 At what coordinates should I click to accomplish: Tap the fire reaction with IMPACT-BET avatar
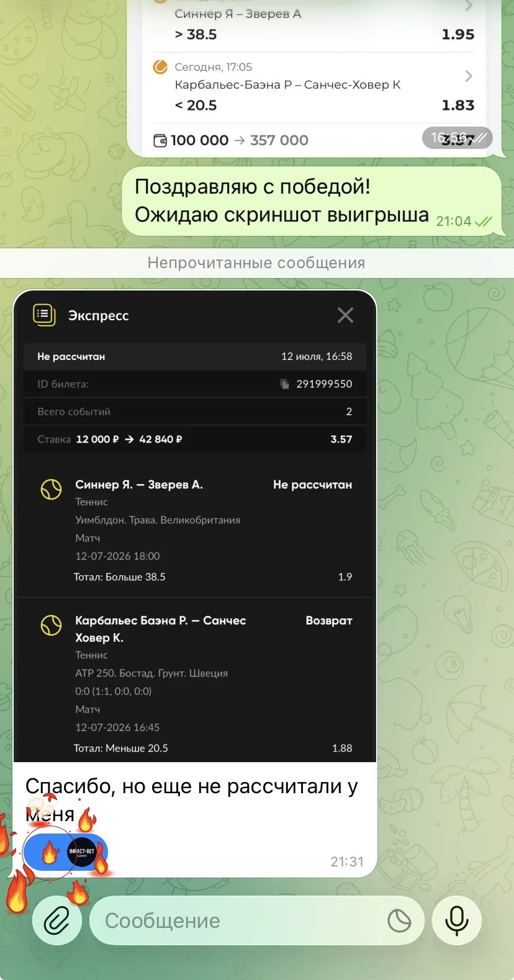tap(66, 853)
